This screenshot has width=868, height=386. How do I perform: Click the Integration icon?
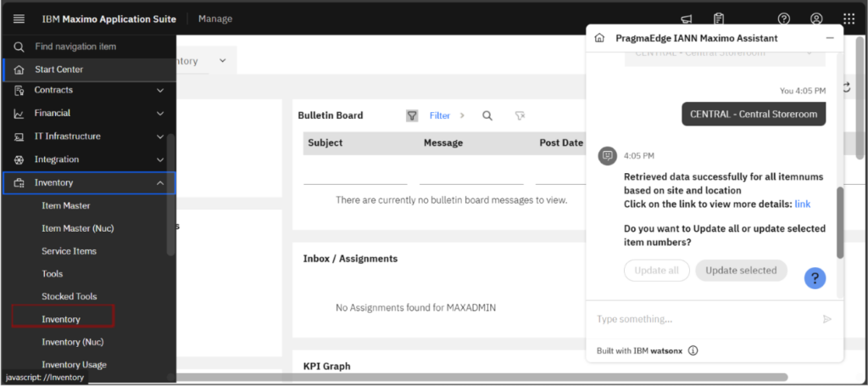pos(19,159)
